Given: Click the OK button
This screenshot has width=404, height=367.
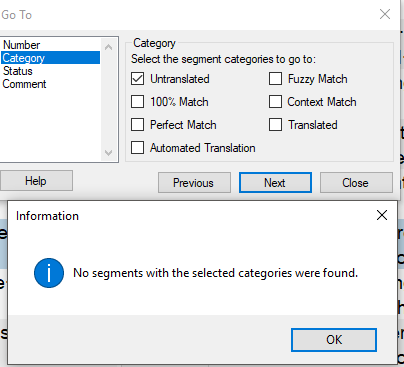Looking at the screenshot, I should tap(334, 340).
